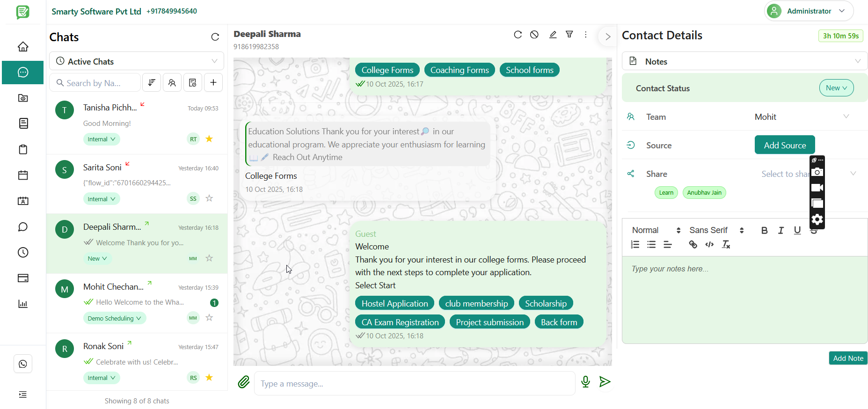
Task: Click the floating toolbar video record icon
Action: pyautogui.click(x=817, y=188)
